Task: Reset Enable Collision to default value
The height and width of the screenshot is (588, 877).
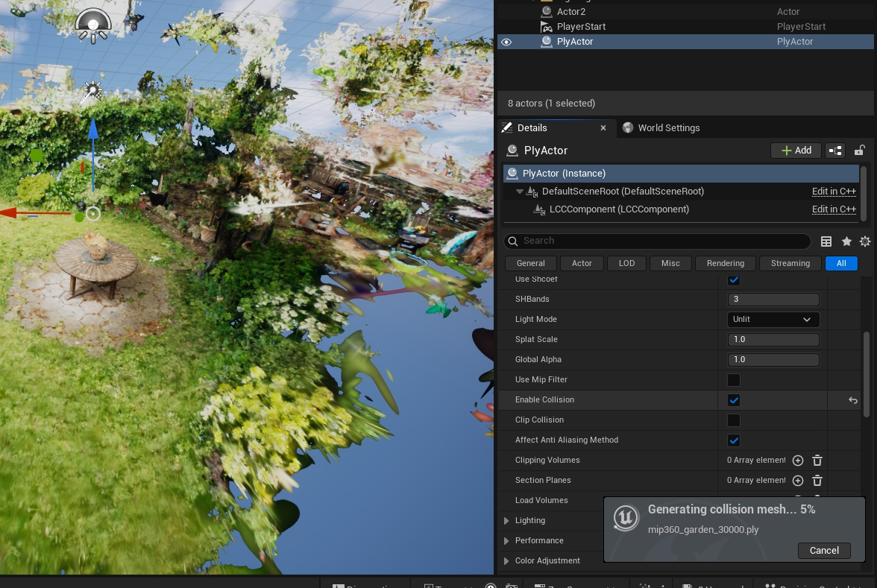Action: point(853,400)
